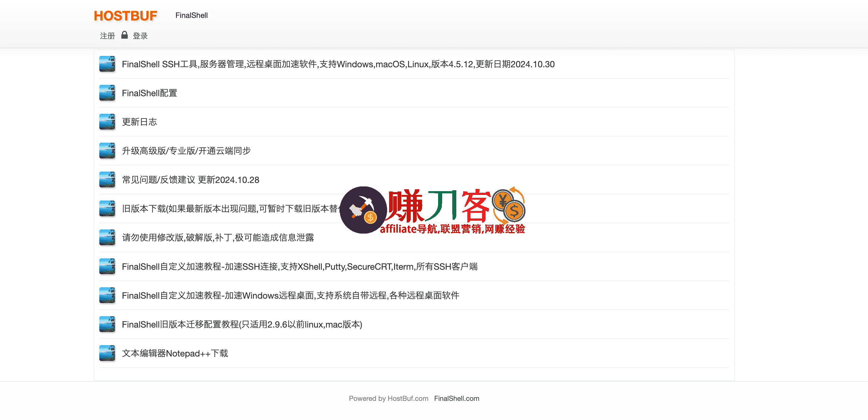The width and height of the screenshot is (868, 420).
Task: Open the FinalShell SSH工具 version 4.5.12 post
Action: click(338, 64)
